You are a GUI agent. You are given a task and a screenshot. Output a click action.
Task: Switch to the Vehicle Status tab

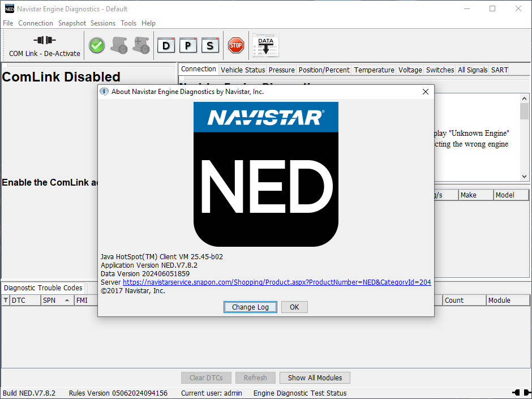(x=243, y=70)
